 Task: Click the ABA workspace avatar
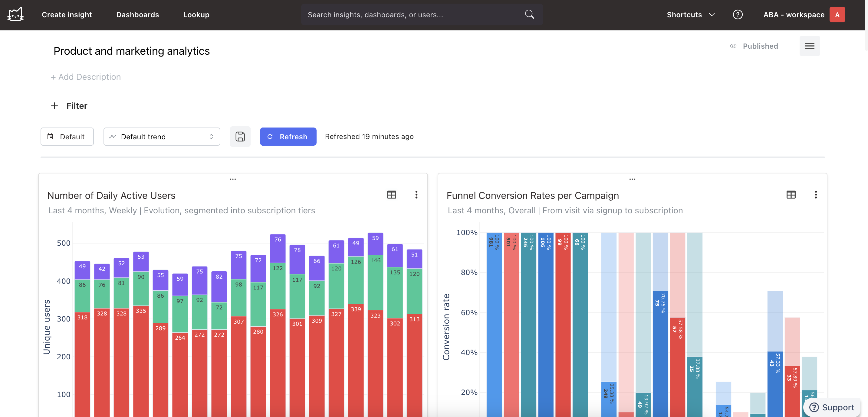click(x=837, y=15)
